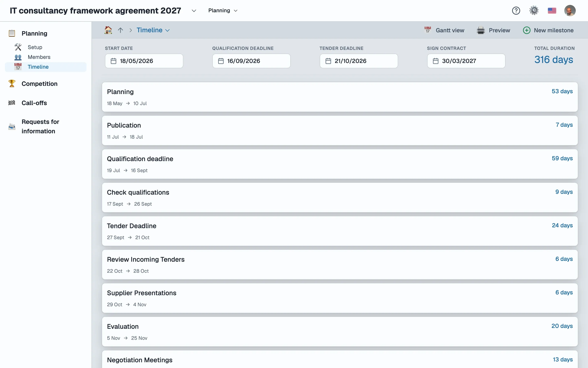The width and height of the screenshot is (588, 368).
Task: Open the Planning phase dropdown in header
Action: tap(223, 10)
